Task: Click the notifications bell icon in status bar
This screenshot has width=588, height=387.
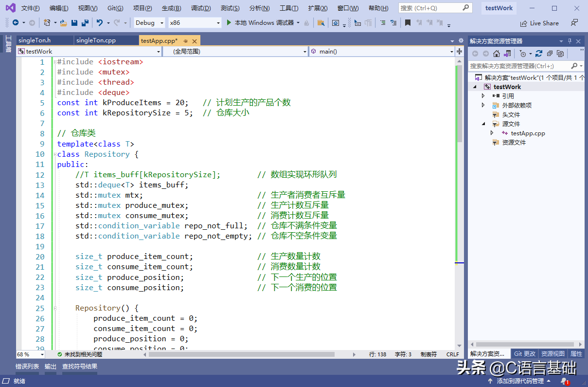Action: 564,381
